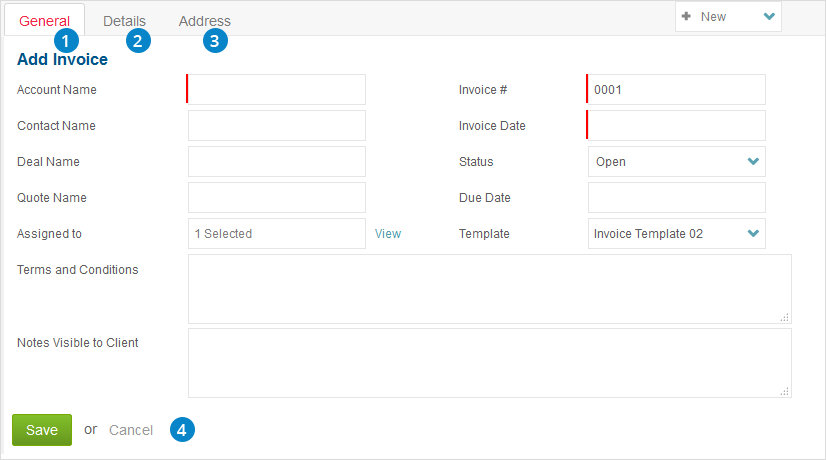Click the plus icon beside New
Viewport: 826px width, 460px height.
[x=686, y=16]
